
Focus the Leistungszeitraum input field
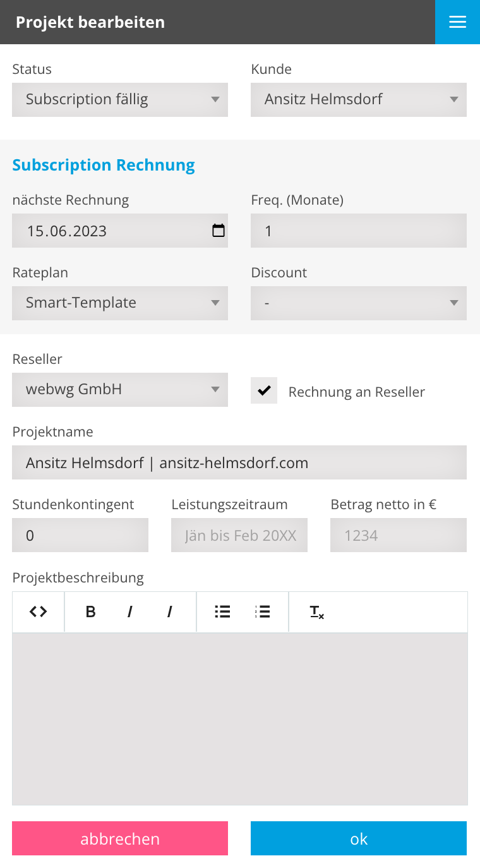point(239,535)
